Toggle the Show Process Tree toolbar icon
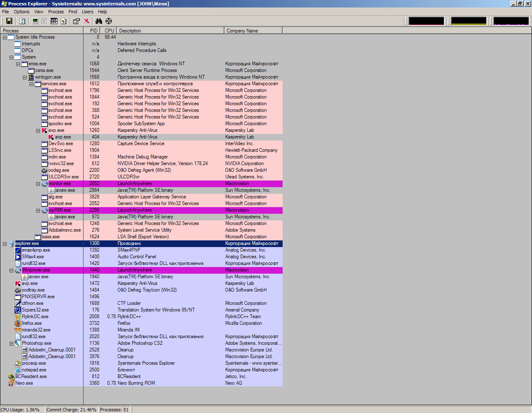The height and width of the screenshot is (413, 532). [x=44, y=21]
